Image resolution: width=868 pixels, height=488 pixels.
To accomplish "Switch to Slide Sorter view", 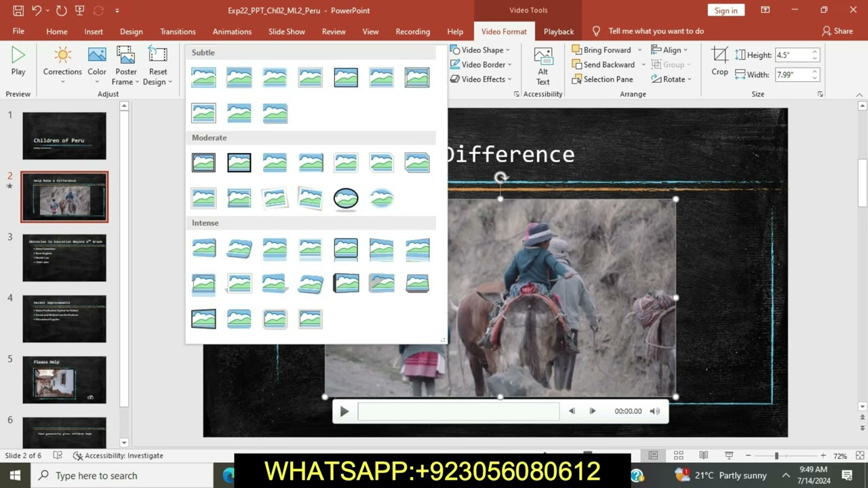I will (x=678, y=455).
